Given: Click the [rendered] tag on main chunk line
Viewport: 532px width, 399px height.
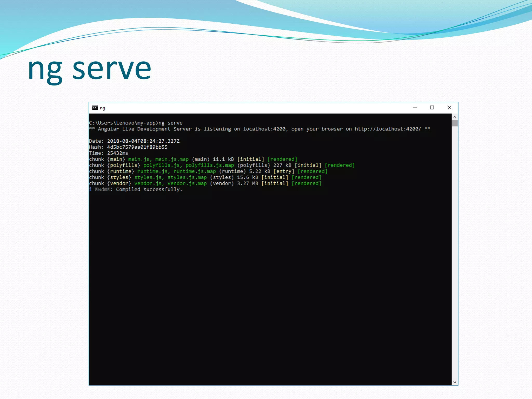Looking at the screenshot, I should click(282, 159).
